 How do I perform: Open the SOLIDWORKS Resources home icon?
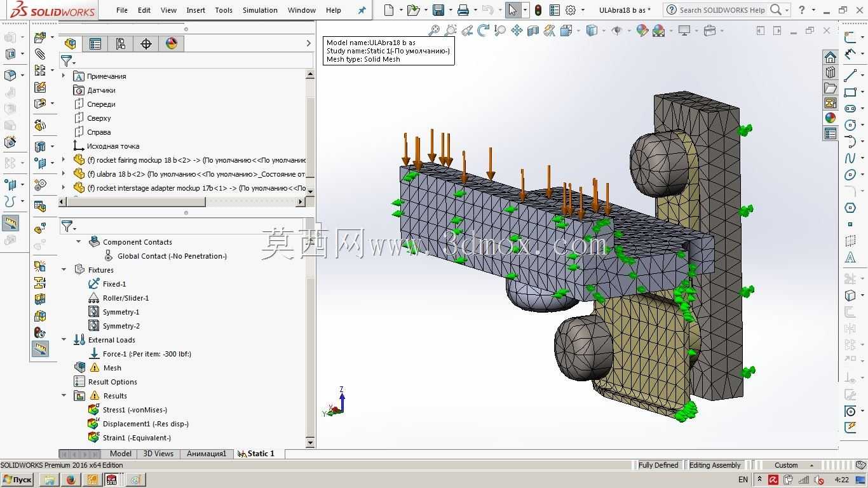831,57
